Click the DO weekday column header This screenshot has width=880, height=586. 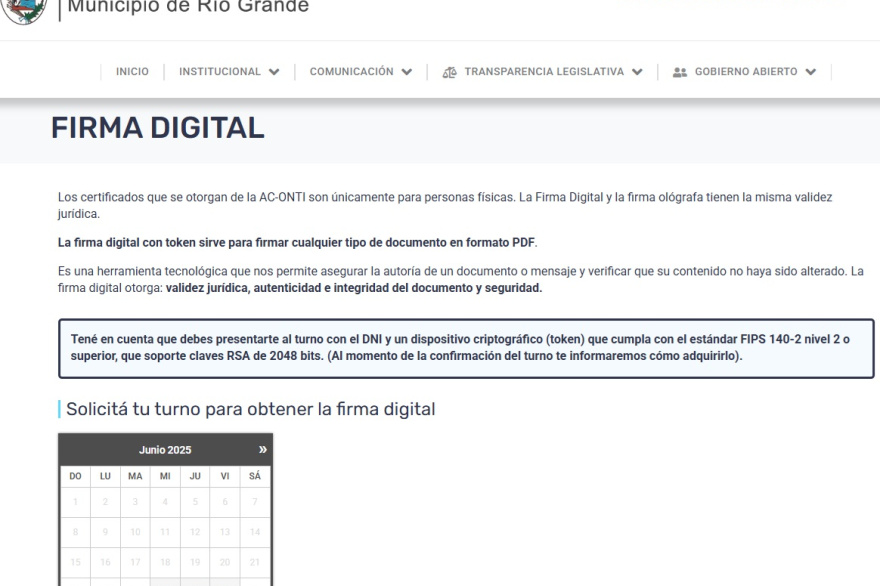[x=75, y=476]
